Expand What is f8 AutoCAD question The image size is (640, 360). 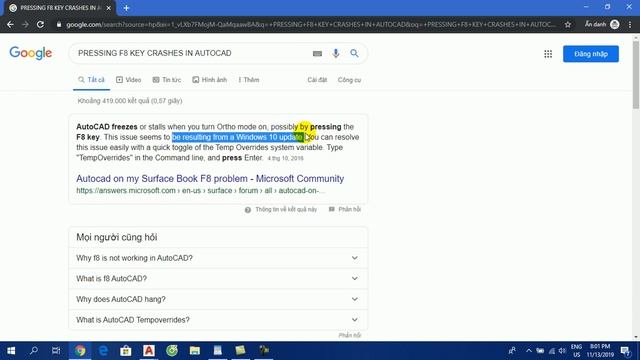click(218, 278)
